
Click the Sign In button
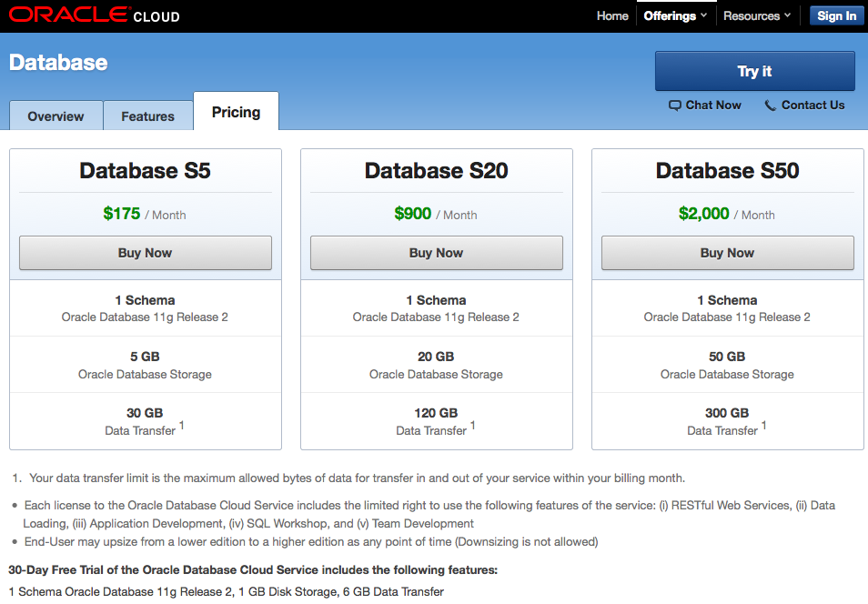836,15
